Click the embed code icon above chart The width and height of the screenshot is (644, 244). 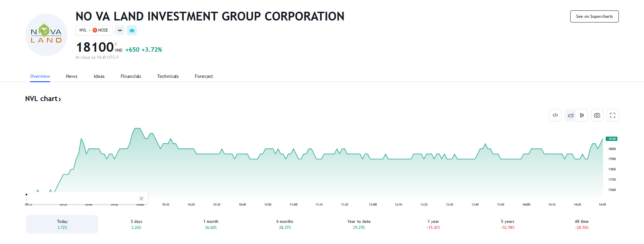pyautogui.click(x=555, y=115)
